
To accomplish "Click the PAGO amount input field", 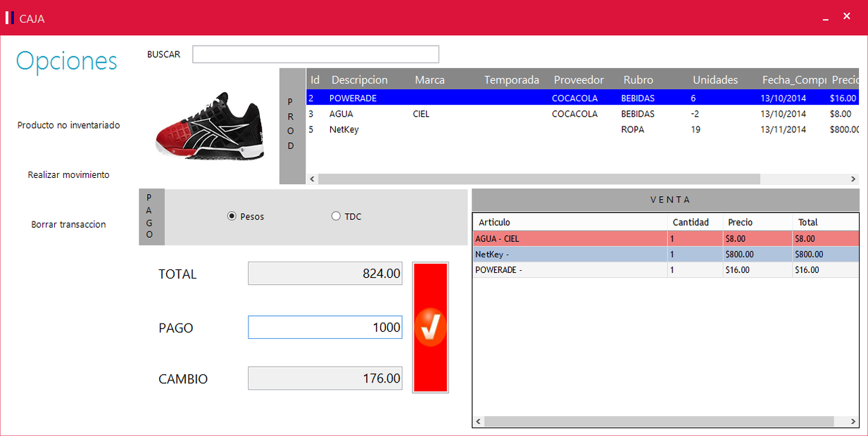I will tap(325, 327).
